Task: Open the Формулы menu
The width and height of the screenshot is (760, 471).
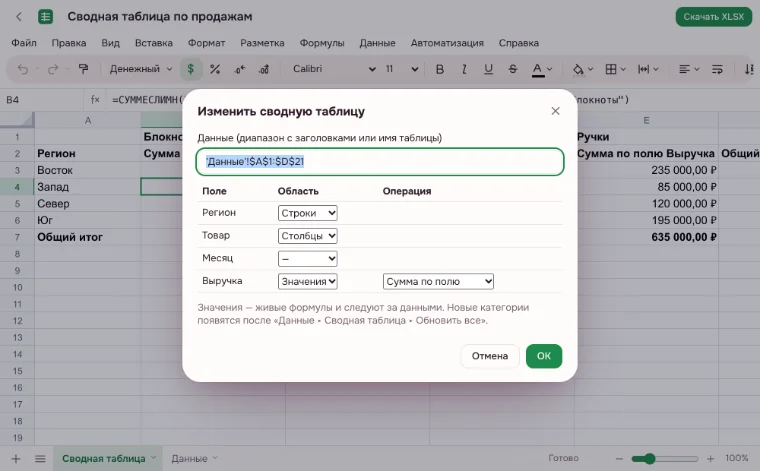Action: pos(322,43)
